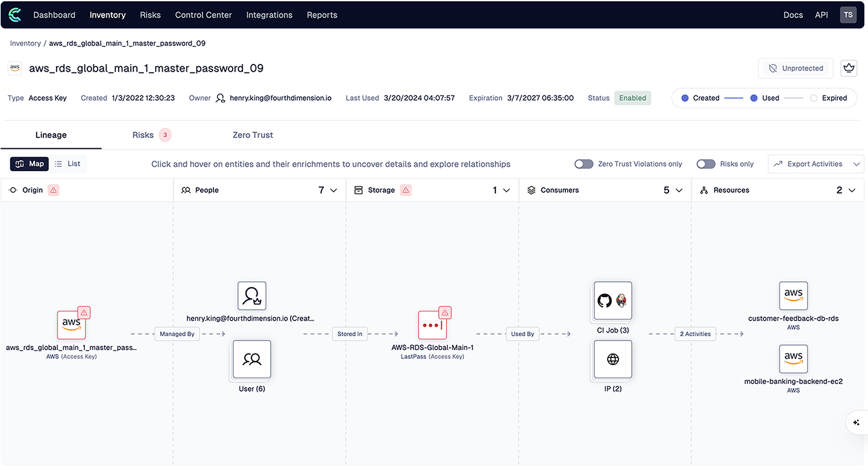Select customer-feedback-db-rds AWS icon
The width and height of the screenshot is (868, 470).
tap(793, 296)
